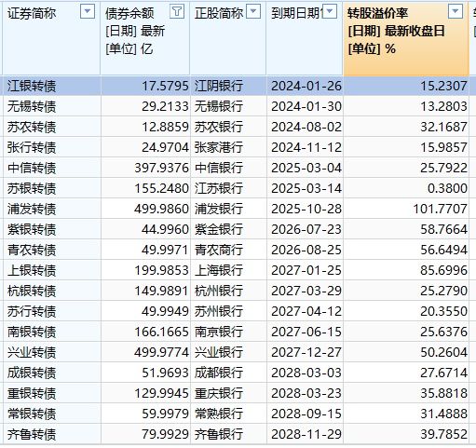Select the 常银转债 cell

tap(52, 414)
